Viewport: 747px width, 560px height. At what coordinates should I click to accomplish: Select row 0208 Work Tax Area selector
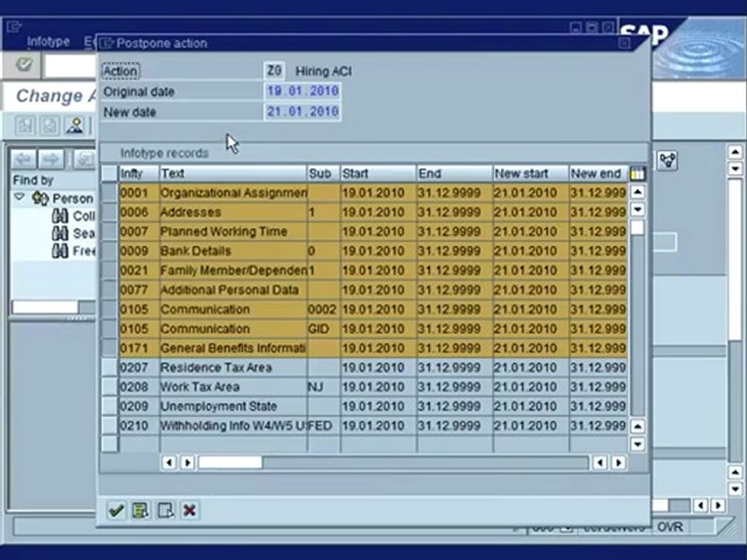click(110, 387)
